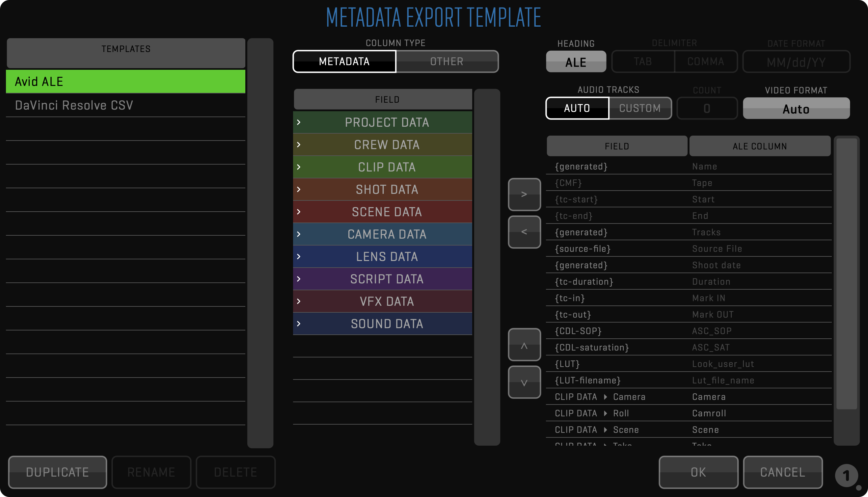The image size is (868, 497).
Task: Expand the PROJECT DATA chevron
Action: (x=299, y=122)
